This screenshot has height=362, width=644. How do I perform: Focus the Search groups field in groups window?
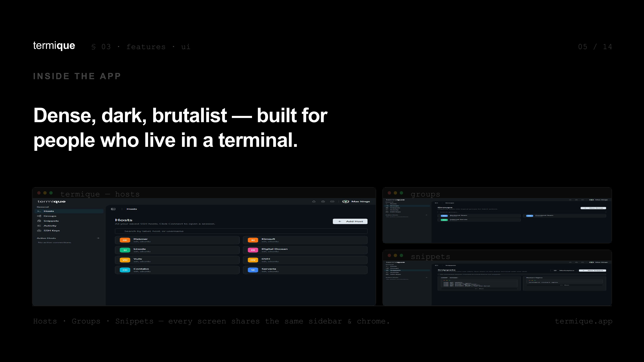click(x=522, y=212)
